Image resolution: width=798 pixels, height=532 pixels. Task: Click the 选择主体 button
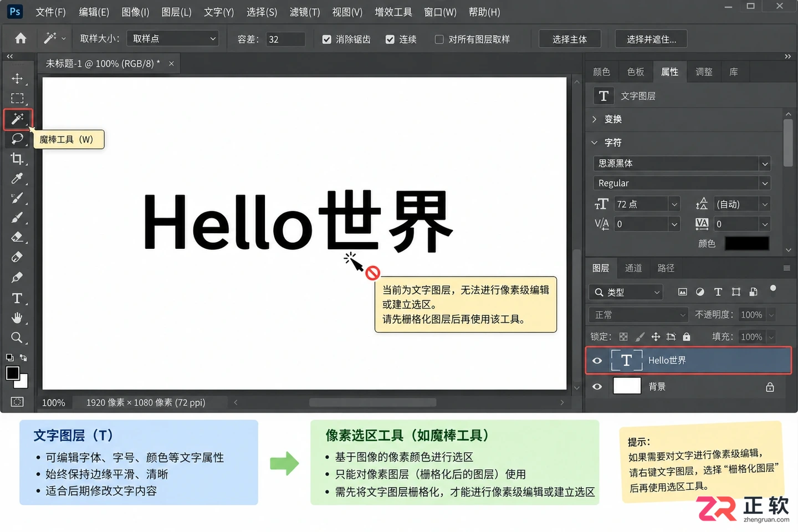570,39
